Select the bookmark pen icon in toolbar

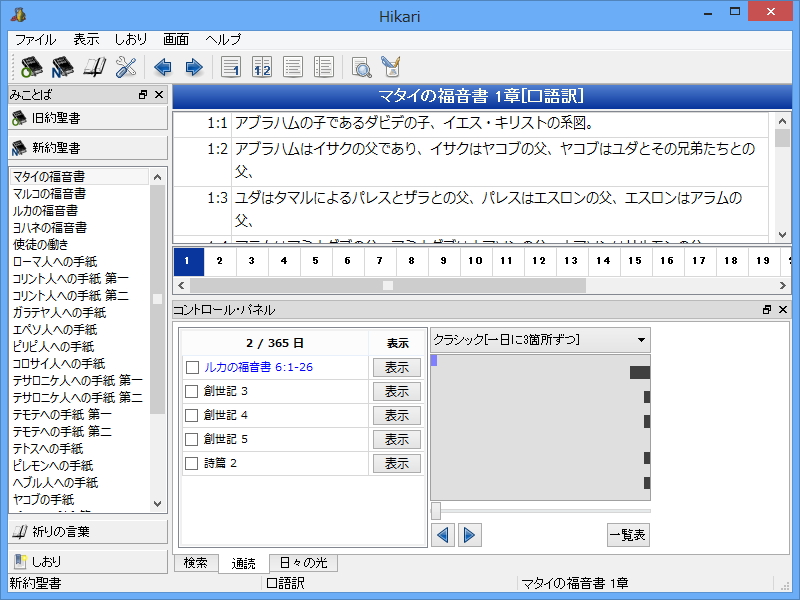click(389, 66)
